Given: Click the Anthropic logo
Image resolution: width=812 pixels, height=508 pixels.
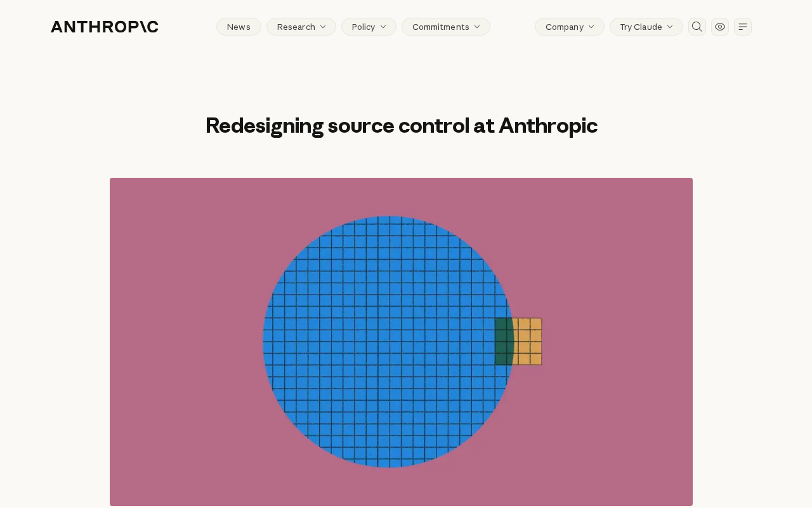Looking at the screenshot, I should pyautogui.click(x=105, y=27).
